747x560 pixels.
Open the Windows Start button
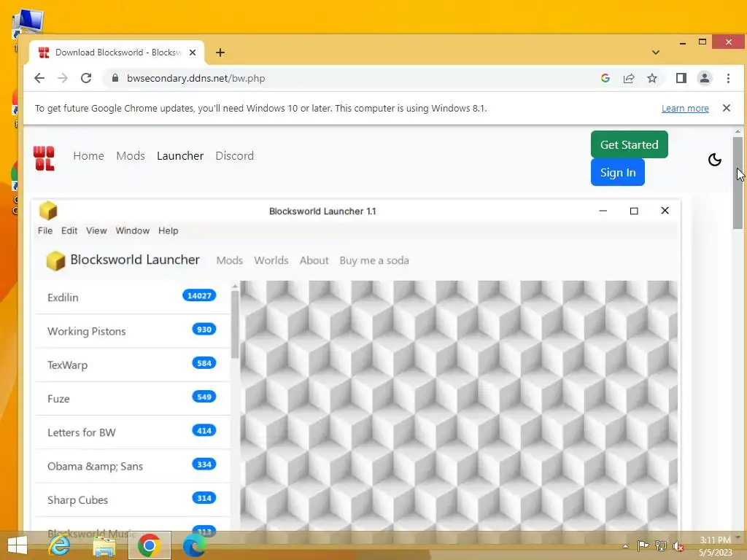(18, 545)
